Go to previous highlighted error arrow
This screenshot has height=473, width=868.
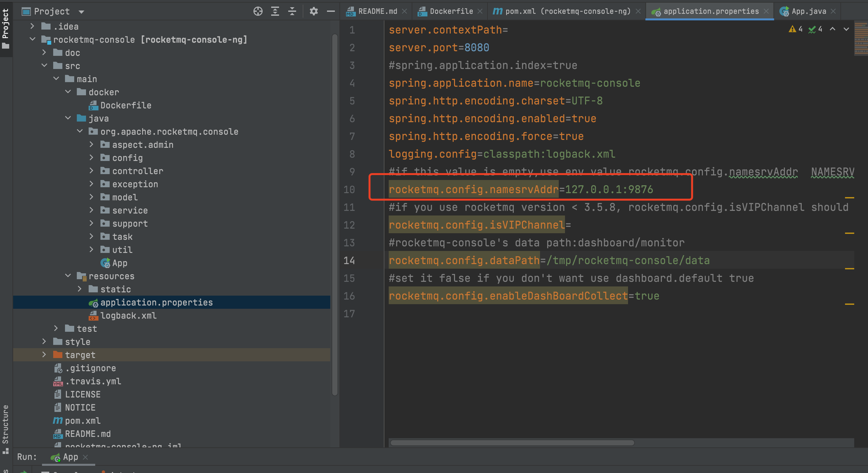pos(832,29)
